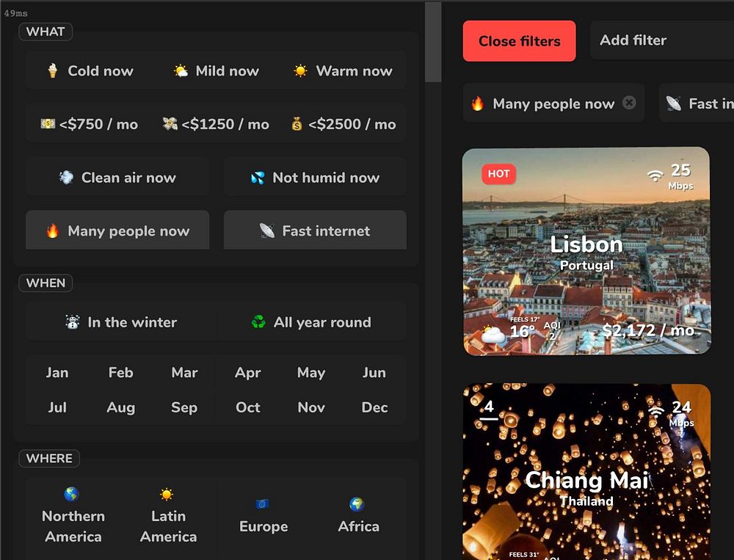Click the cloudy weather icon on Lisbon card
This screenshot has width=734, height=560.
(493, 333)
